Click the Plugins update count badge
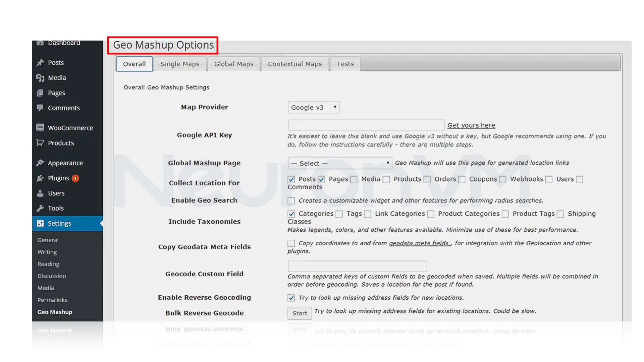The image size is (644, 362). [75, 178]
